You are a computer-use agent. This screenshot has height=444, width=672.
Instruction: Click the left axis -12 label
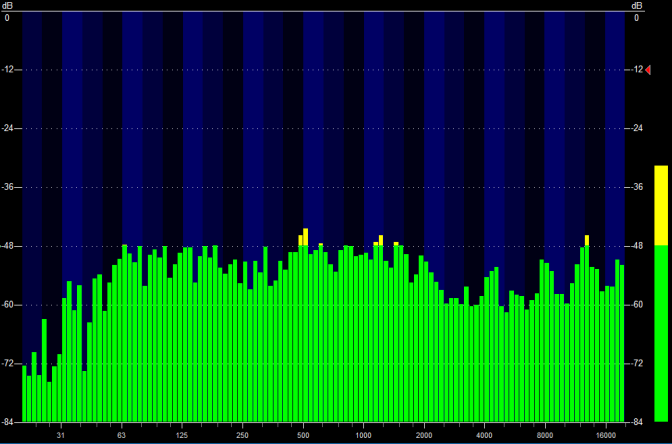(x=8, y=69)
